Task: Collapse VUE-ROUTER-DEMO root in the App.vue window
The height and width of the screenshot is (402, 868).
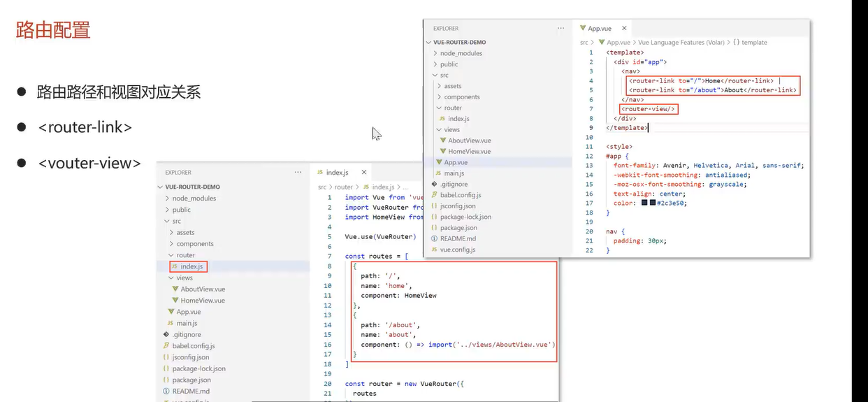Action: 459,42
